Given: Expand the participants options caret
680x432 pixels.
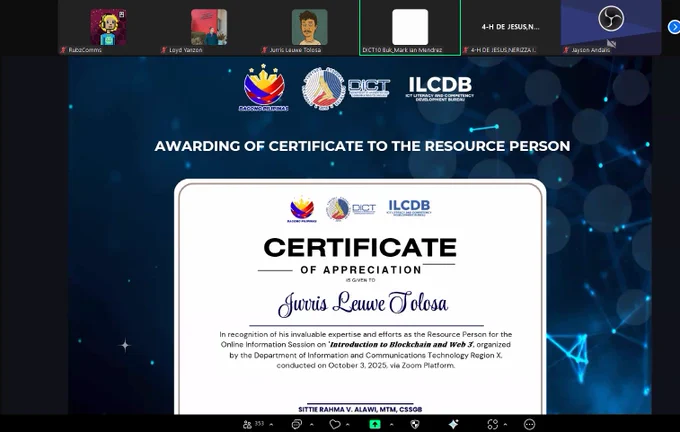Looking at the screenshot, I should tap(271, 424).
